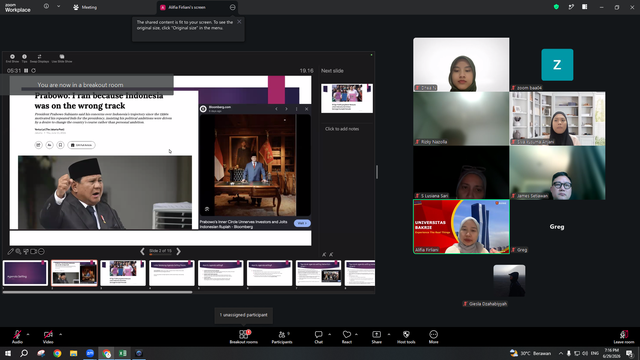640x360 pixels.
Task: Open File Explorer from the taskbar
Action: [73, 353]
